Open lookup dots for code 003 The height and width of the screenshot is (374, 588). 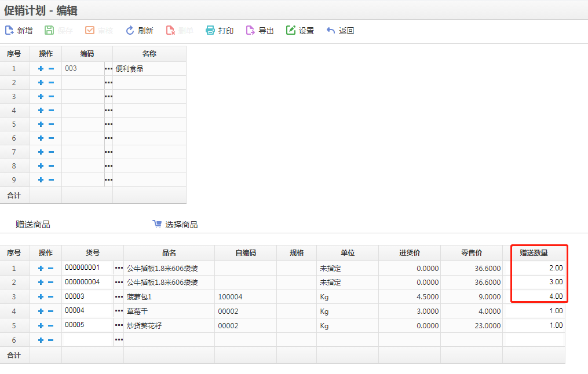[108, 68]
